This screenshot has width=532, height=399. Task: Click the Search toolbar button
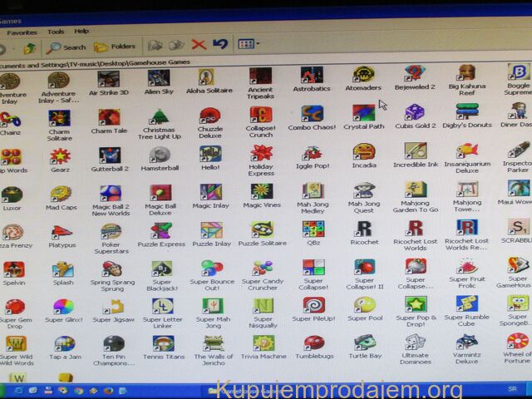point(66,47)
